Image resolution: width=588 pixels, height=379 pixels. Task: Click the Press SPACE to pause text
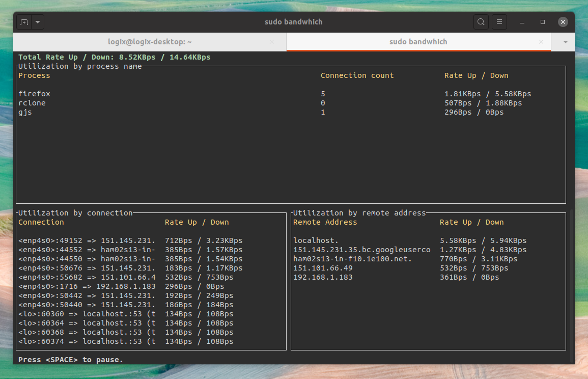(x=70, y=360)
